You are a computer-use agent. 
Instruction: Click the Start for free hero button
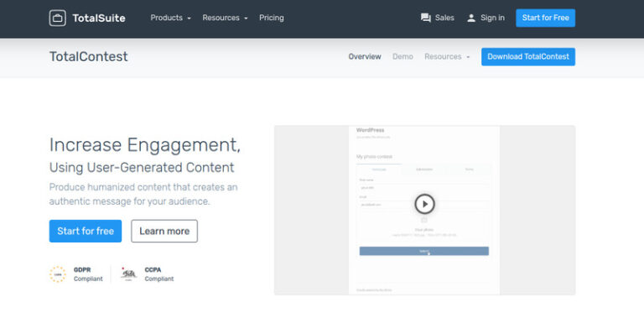pos(86,231)
